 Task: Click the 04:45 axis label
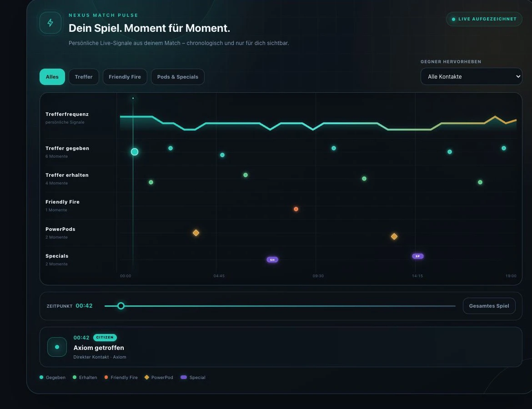pos(219,276)
